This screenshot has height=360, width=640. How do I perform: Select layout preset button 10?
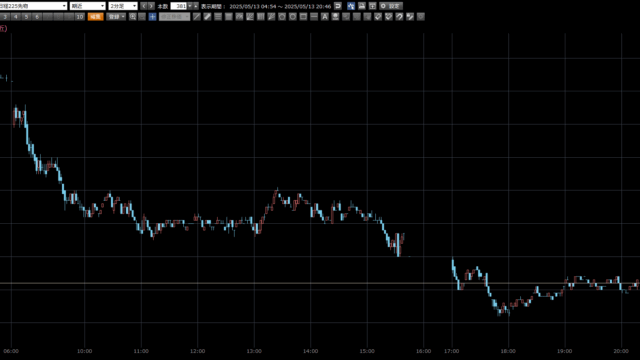80,17
